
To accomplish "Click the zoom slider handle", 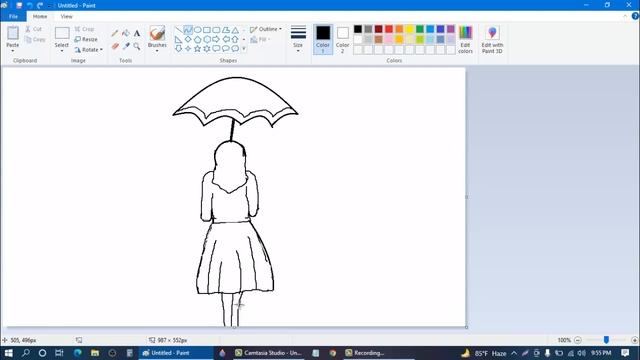I will click(x=606, y=340).
